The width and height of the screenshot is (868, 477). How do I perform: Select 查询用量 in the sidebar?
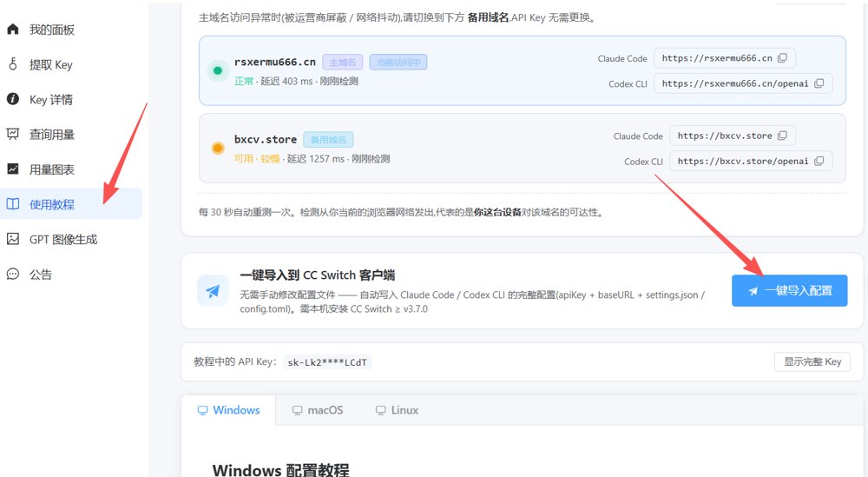coord(71,134)
